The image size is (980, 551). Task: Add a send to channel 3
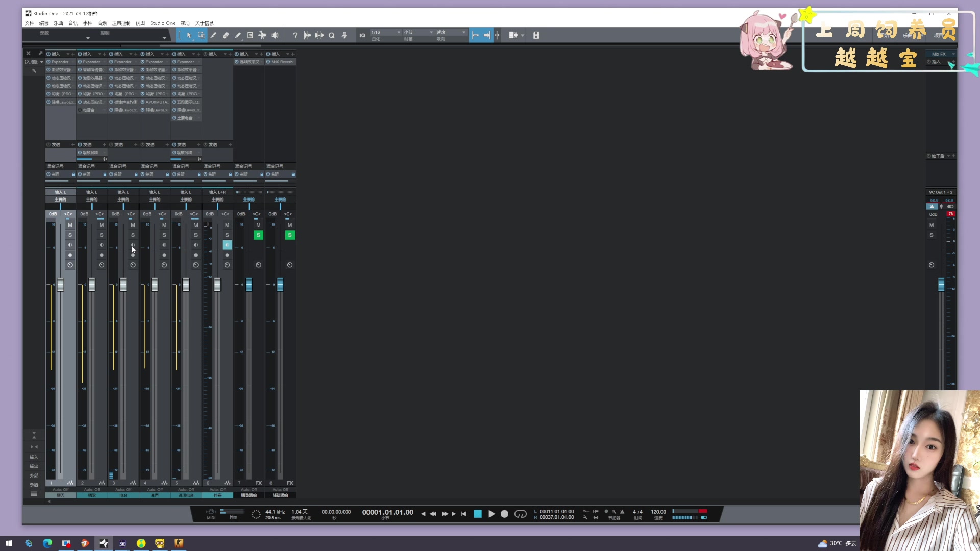point(136,145)
